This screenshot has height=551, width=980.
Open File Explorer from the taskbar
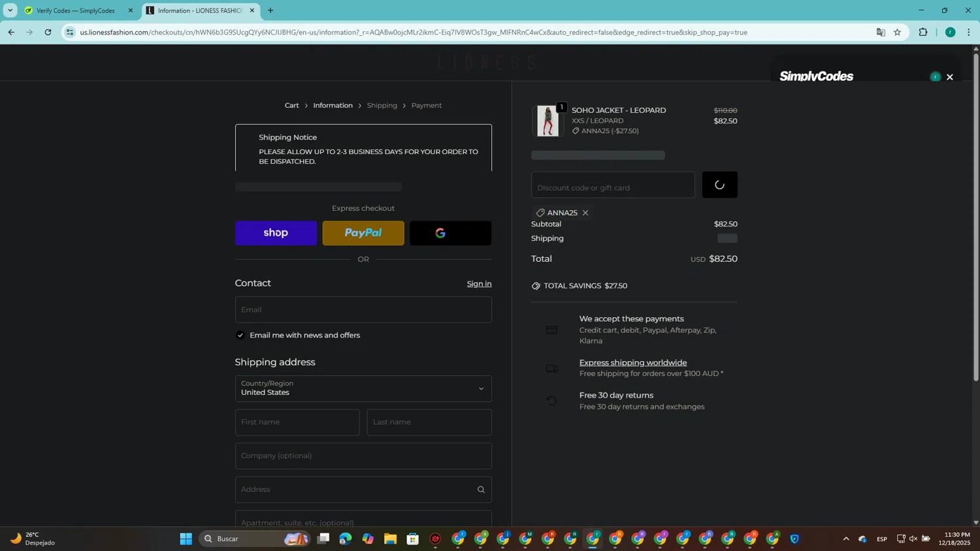[390, 539]
